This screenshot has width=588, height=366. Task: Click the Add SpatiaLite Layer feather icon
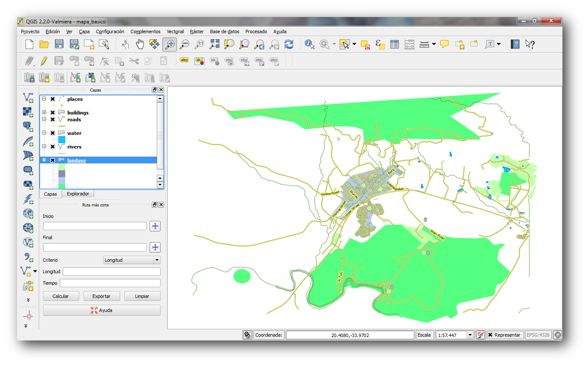pyautogui.click(x=28, y=141)
